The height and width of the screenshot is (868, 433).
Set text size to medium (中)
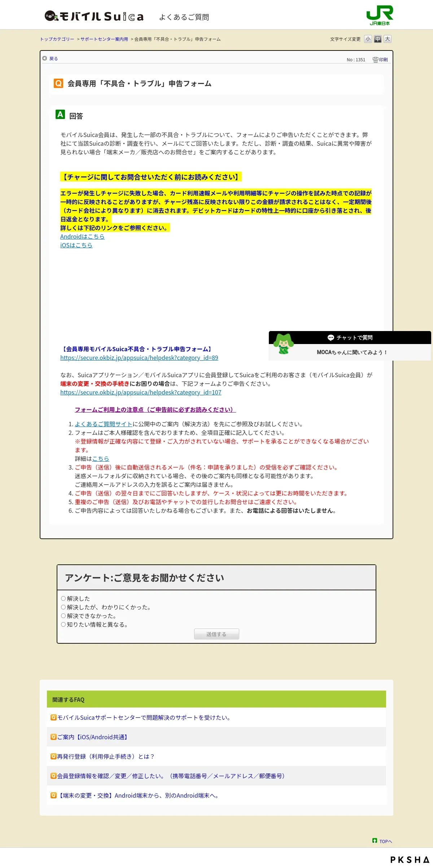tap(377, 39)
